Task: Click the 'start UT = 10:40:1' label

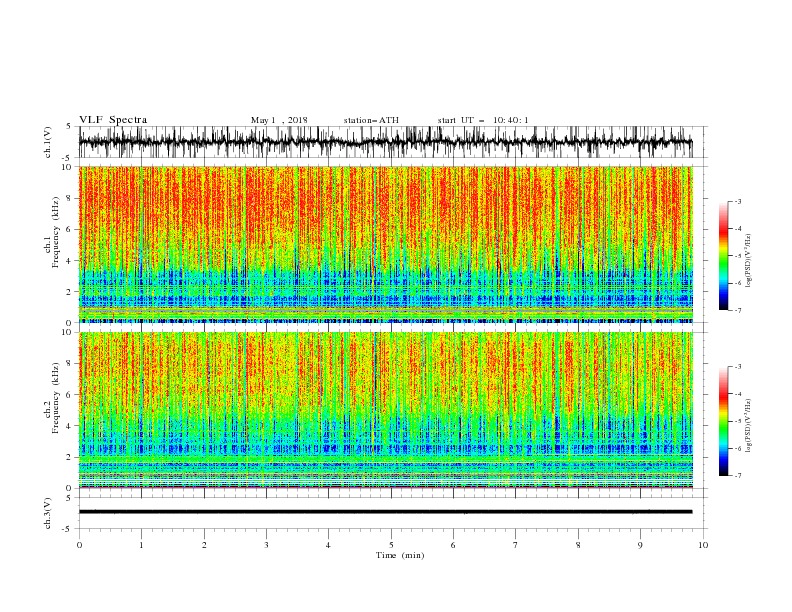Action: 483,120
